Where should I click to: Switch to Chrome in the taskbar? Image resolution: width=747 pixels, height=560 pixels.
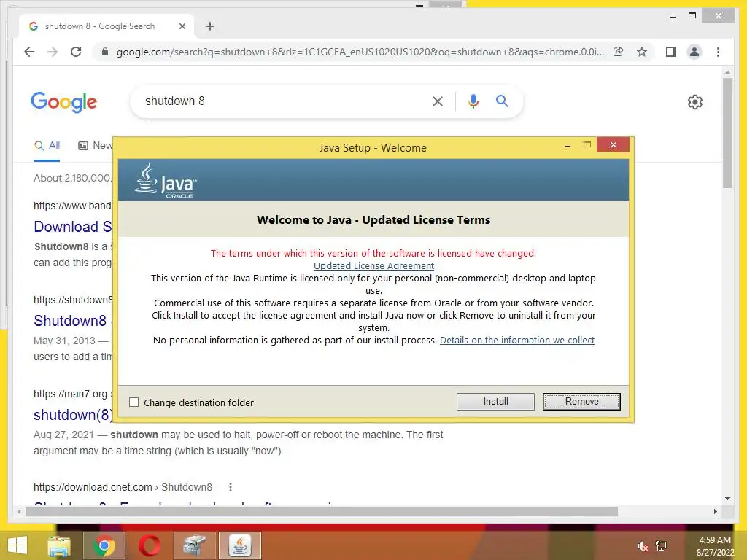pyautogui.click(x=104, y=545)
